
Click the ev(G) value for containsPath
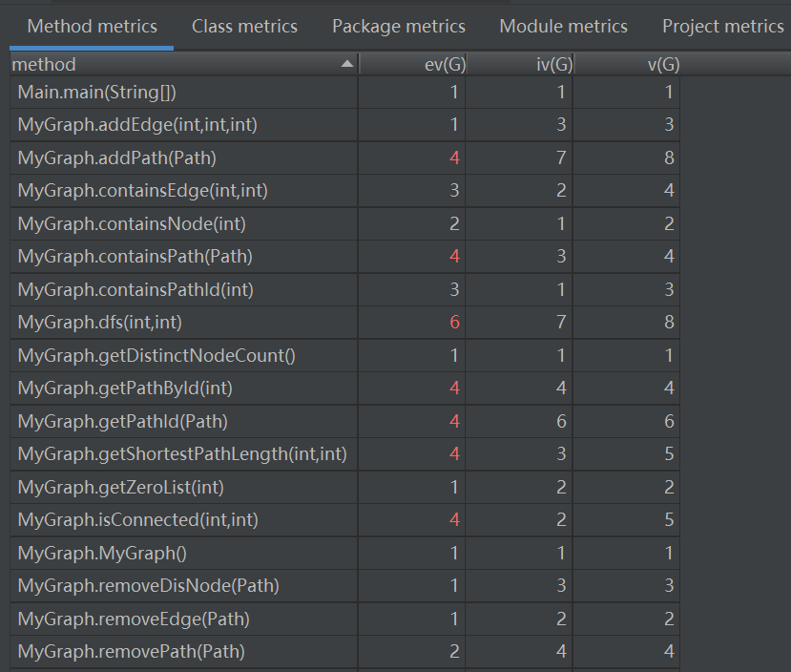454,256
